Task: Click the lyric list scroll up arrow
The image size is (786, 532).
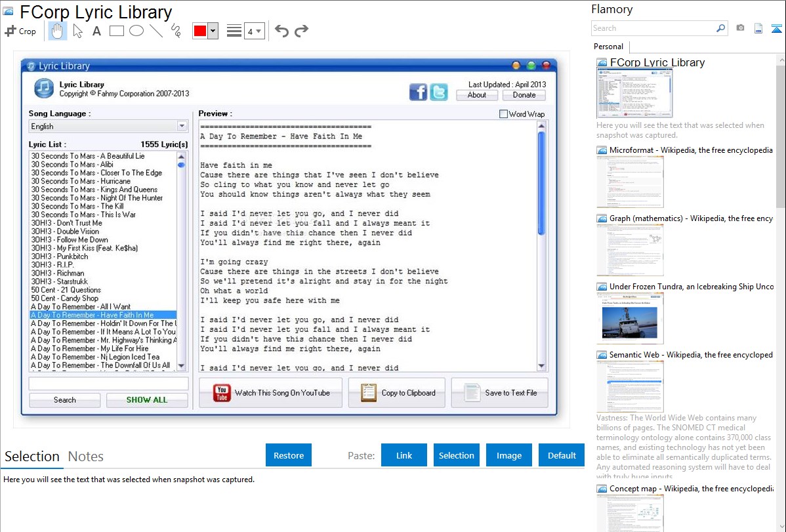Action: (x=182, y=156)
